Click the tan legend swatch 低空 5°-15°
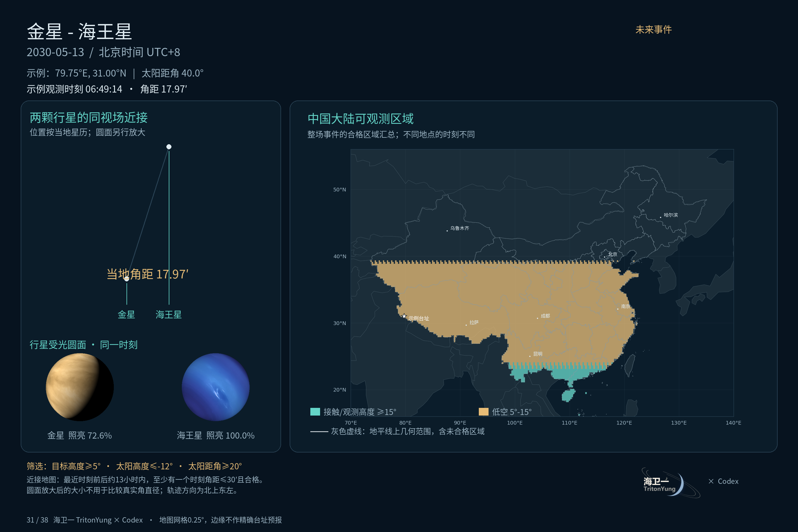 [x=484, y=411]
